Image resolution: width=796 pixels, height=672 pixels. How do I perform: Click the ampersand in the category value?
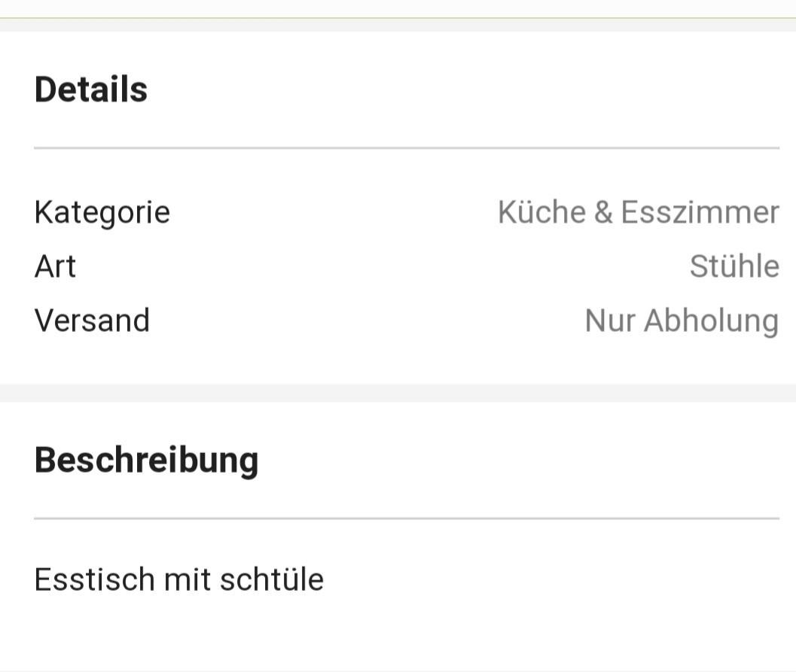click(x=603, y=212)
